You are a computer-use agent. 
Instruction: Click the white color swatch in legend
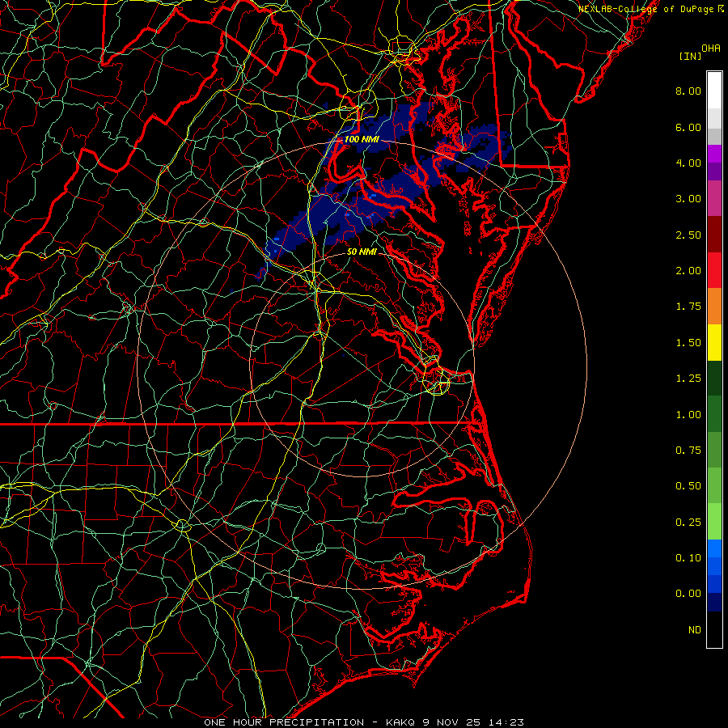pos(714,91)
